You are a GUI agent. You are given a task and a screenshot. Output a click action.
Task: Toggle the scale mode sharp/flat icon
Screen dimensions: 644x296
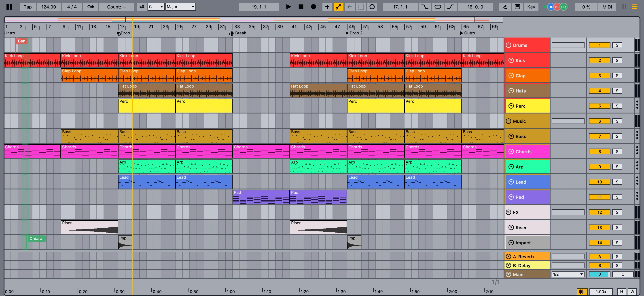point(142,7)
